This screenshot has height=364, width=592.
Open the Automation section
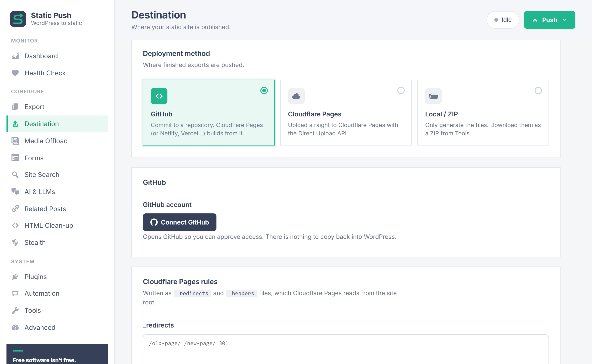pos(57,293)
